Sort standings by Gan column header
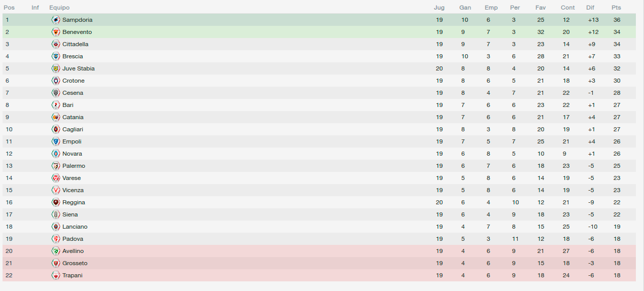This screenshot has width=644, height=291. 465,8
